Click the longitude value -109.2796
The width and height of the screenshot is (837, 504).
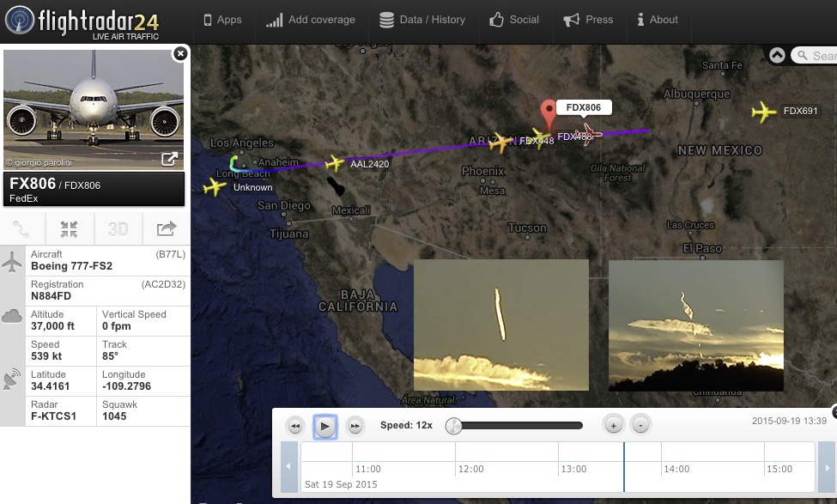click(126, 386)
